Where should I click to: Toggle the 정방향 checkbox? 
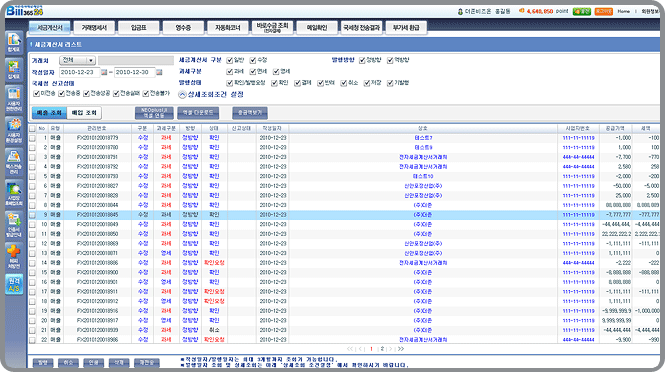pos(362,60)
